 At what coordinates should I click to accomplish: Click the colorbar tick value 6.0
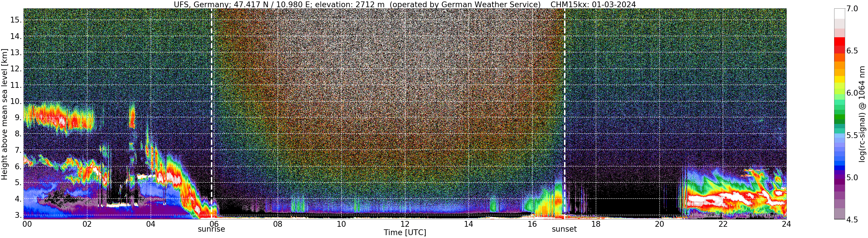852,93
